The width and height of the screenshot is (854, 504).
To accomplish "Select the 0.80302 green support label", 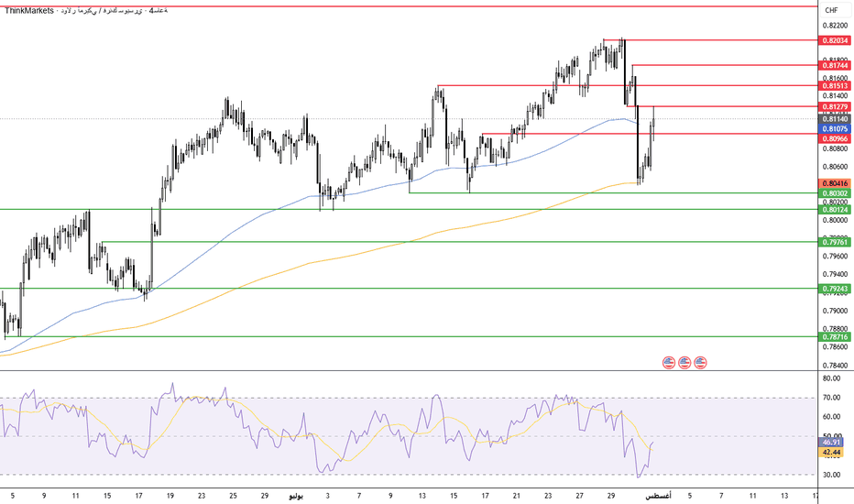I will [x=835, y=193].
